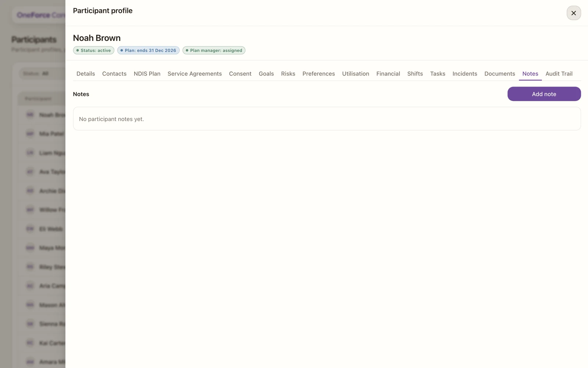Go to the Tasks tab

(x=438, y=74)
